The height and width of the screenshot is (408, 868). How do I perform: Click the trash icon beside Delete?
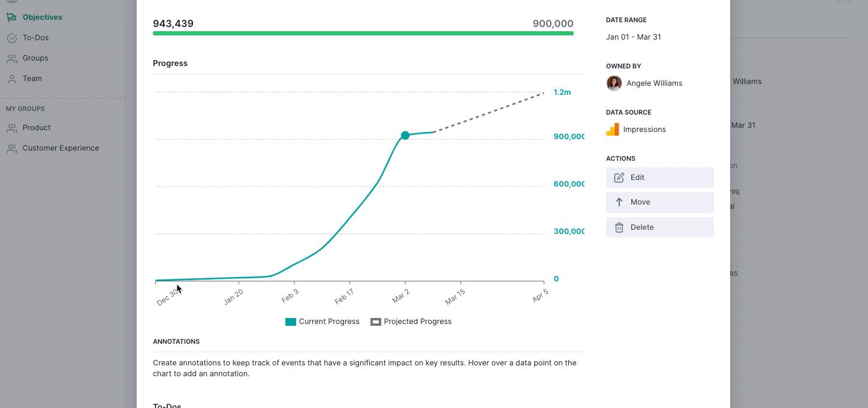[x=619, y=227]
